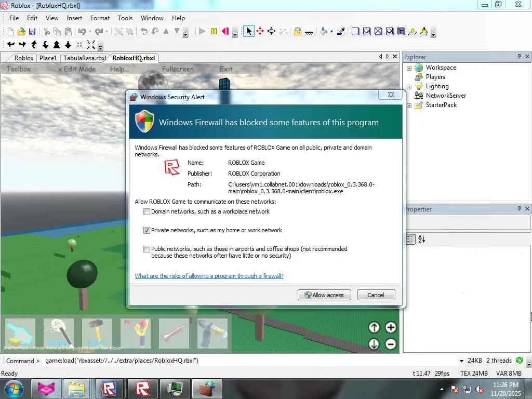Check the Domain networks checkbox
Screen dimensions: 532x399
147,212
